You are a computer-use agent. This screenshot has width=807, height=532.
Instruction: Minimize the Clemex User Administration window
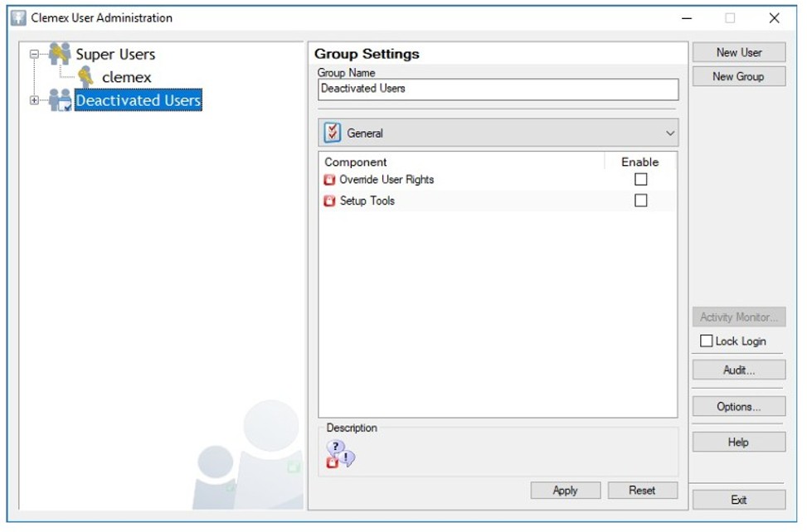pos(686,18)
